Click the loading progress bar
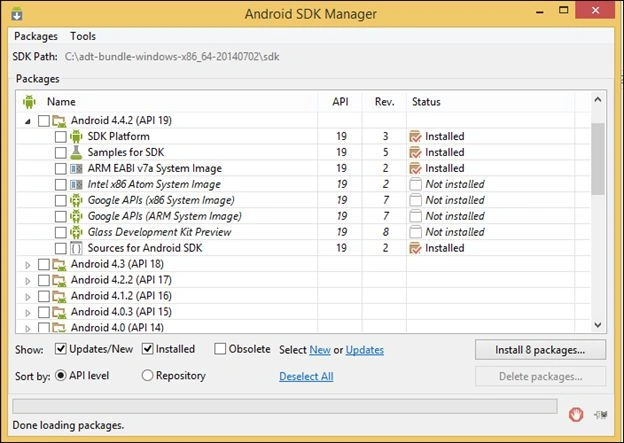 pos(285,406)
